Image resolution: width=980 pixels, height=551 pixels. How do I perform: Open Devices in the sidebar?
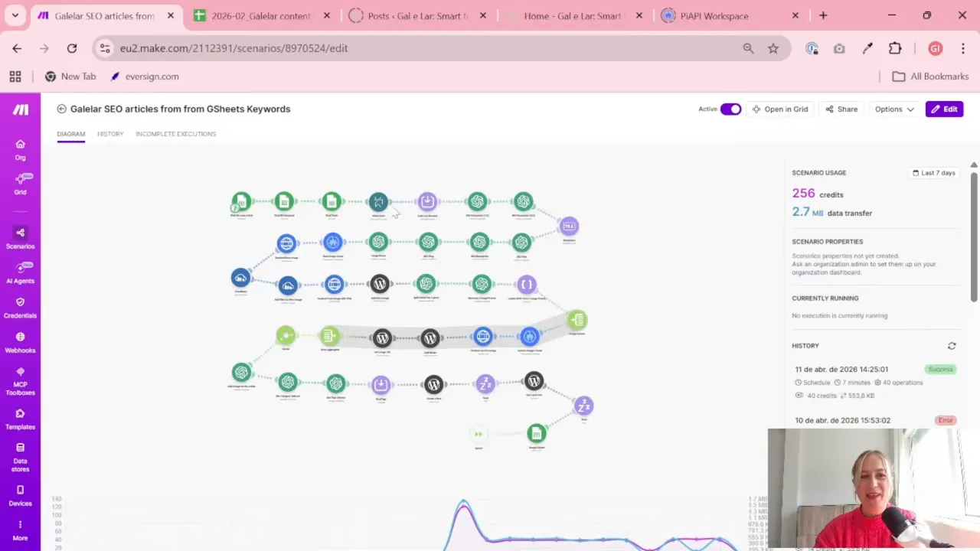(21, 496)
